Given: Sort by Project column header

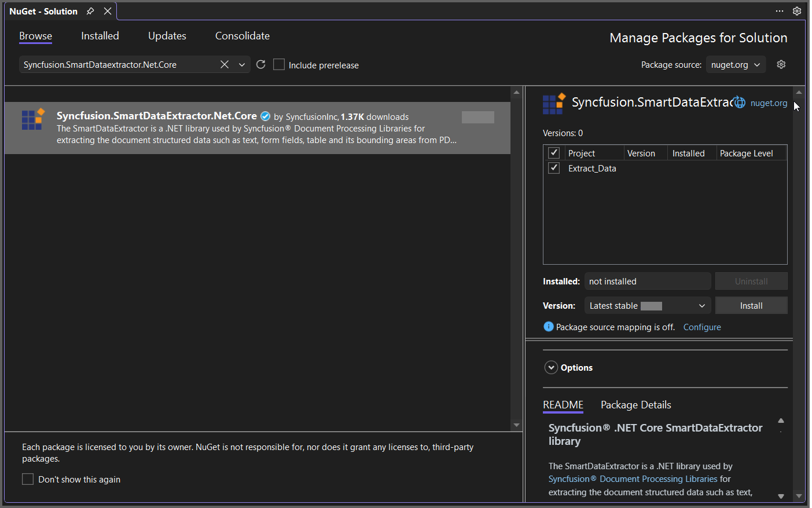Looking at the screenshot, I should 594,153.
